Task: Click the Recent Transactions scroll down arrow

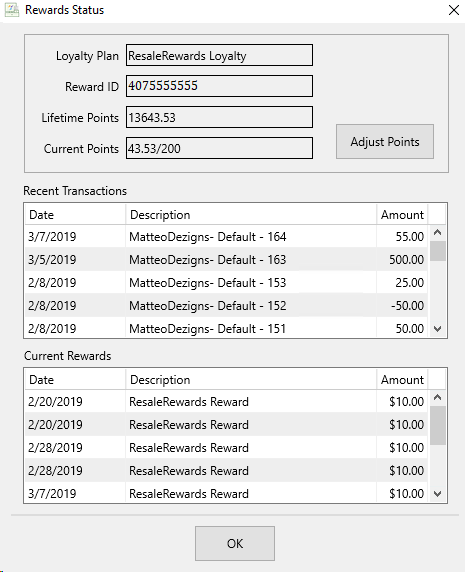Action: [x=438, y=329]
